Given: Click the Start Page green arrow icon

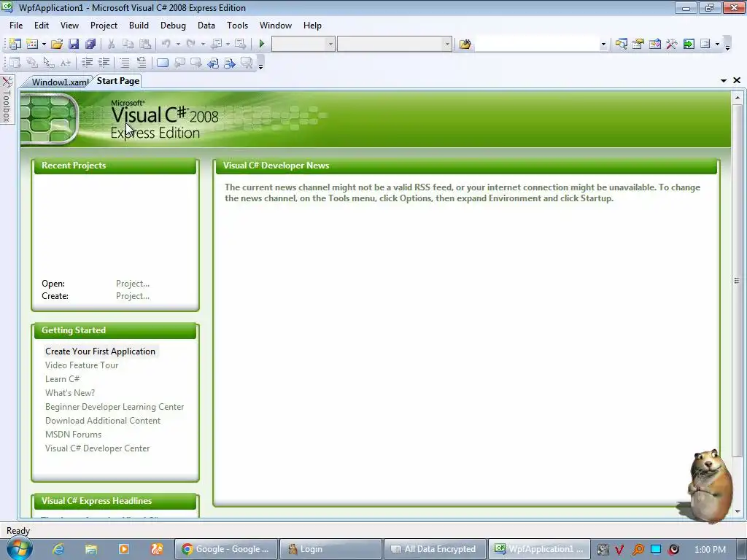Looking at the screenshot, I should tap(689, 44).
